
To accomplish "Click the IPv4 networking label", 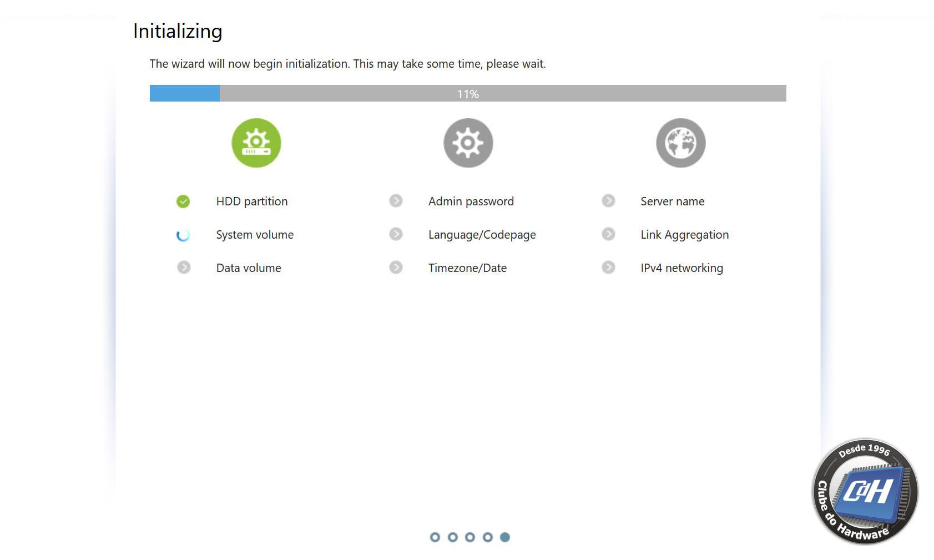I will (x=682, y=268).
